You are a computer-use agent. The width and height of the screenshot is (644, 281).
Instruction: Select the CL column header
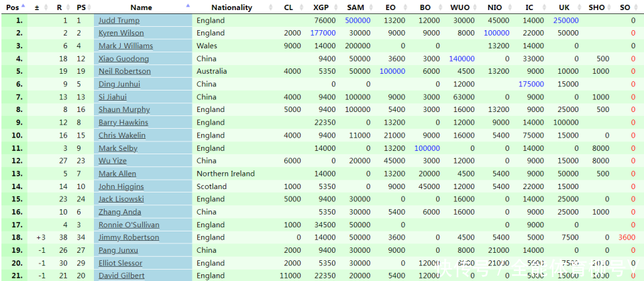(288, 7)
